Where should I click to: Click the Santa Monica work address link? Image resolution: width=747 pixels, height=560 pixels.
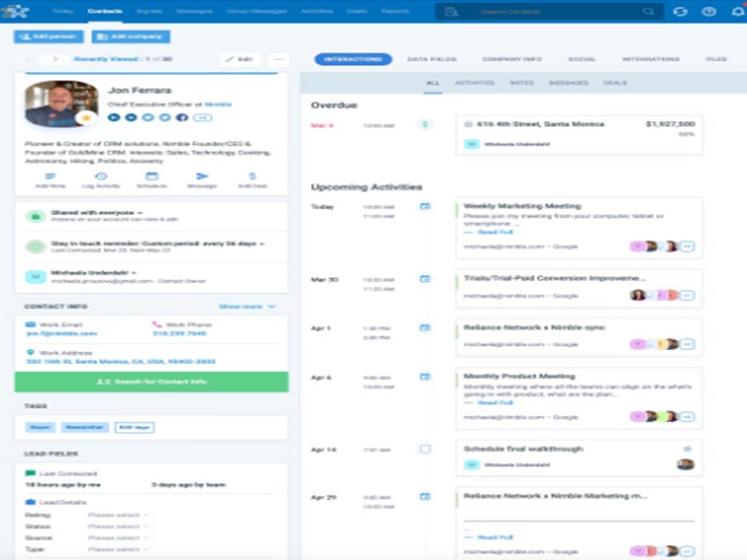click(121, 361)
